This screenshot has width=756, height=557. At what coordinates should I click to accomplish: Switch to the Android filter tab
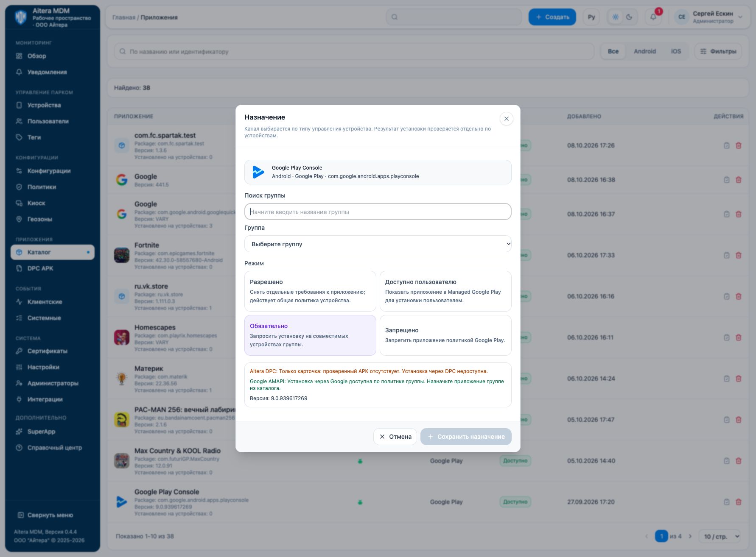pos(644,51)
